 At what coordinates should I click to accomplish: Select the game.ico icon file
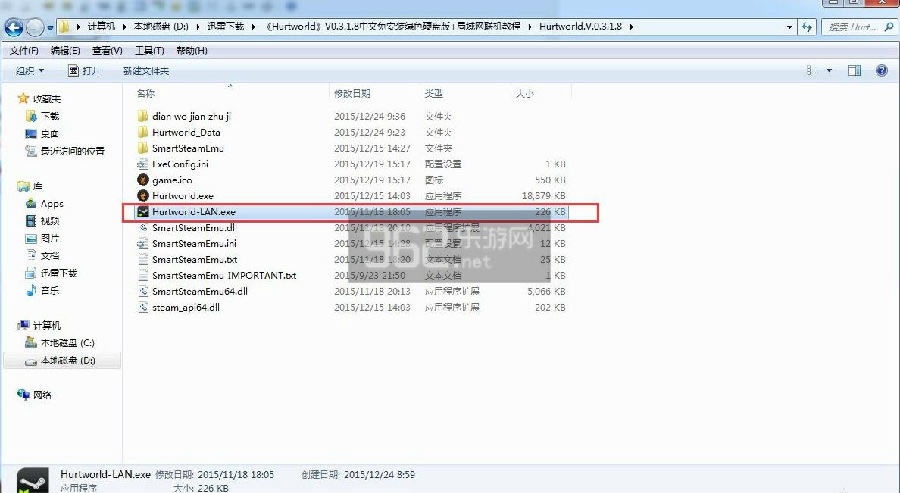143,179
